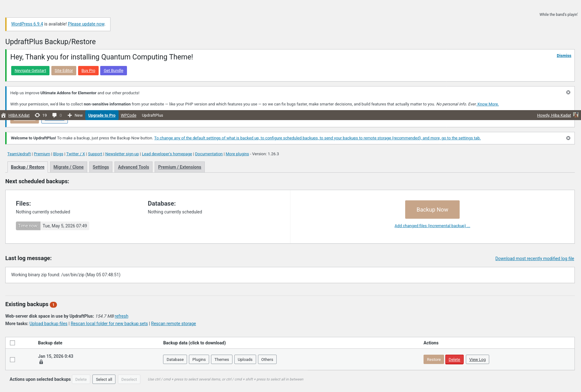The width and height of the screenshot is (581, 392).
Task: Click the Support link
Action: [95, 154]
